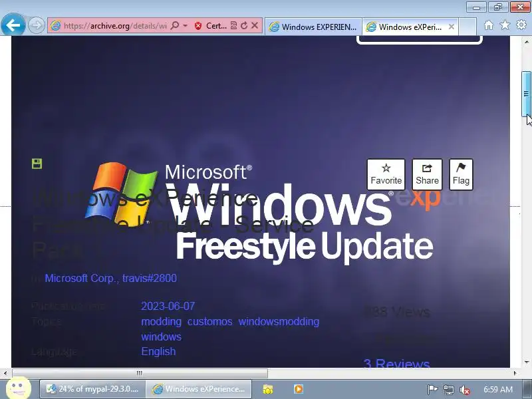Open the 2023-06-07 publication date link
Screen dimensions: 532x399
168,306
